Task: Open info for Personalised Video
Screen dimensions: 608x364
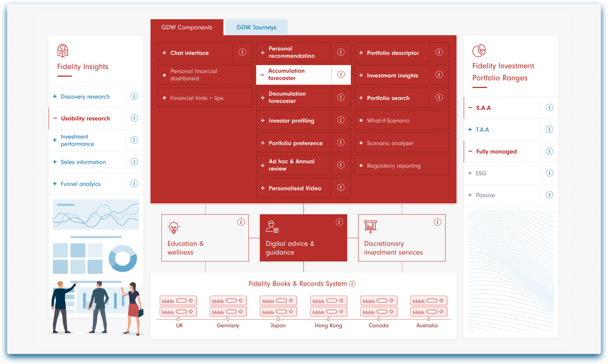Action: 341,188
